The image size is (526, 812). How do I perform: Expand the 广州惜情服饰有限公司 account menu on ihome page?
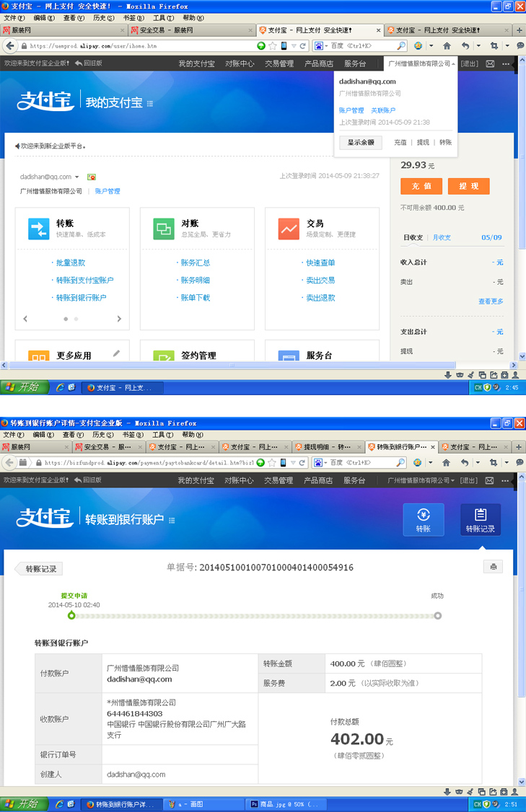coord(421,63)
